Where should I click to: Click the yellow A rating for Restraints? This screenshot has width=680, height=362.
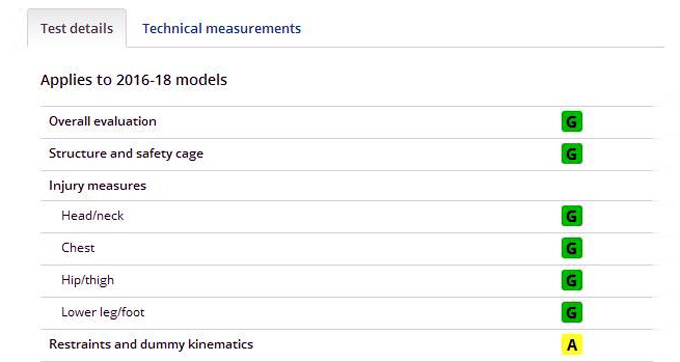coord(572,345)
